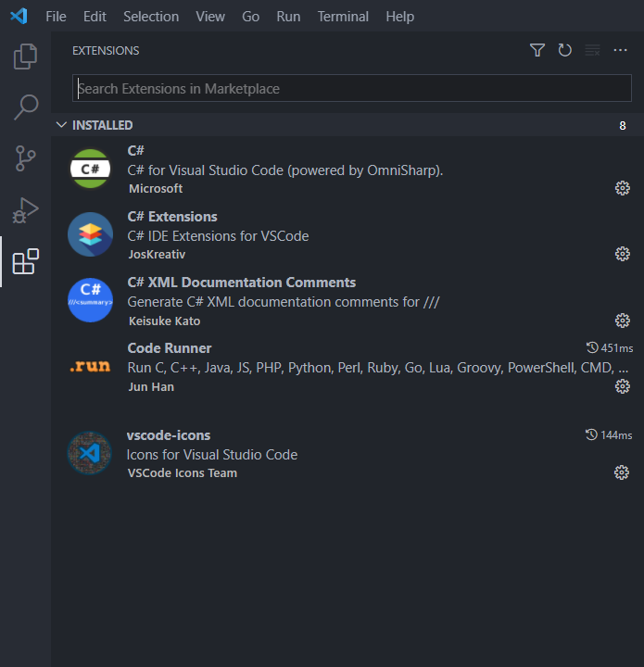Image resolution: width=644 pixels, height=667 pixels.
Task: Open the Run menu
Action: pos(288,17)
